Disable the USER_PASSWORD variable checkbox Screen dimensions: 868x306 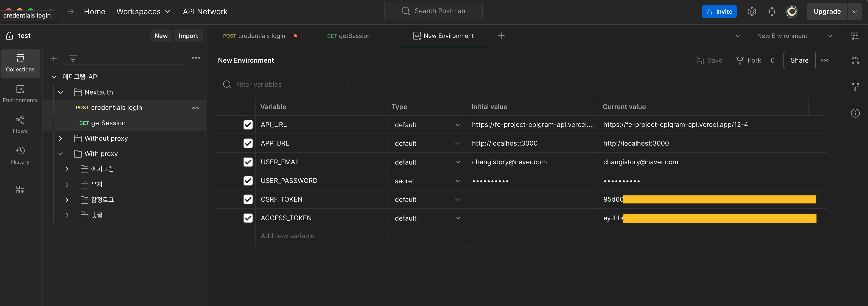point(248,181)
